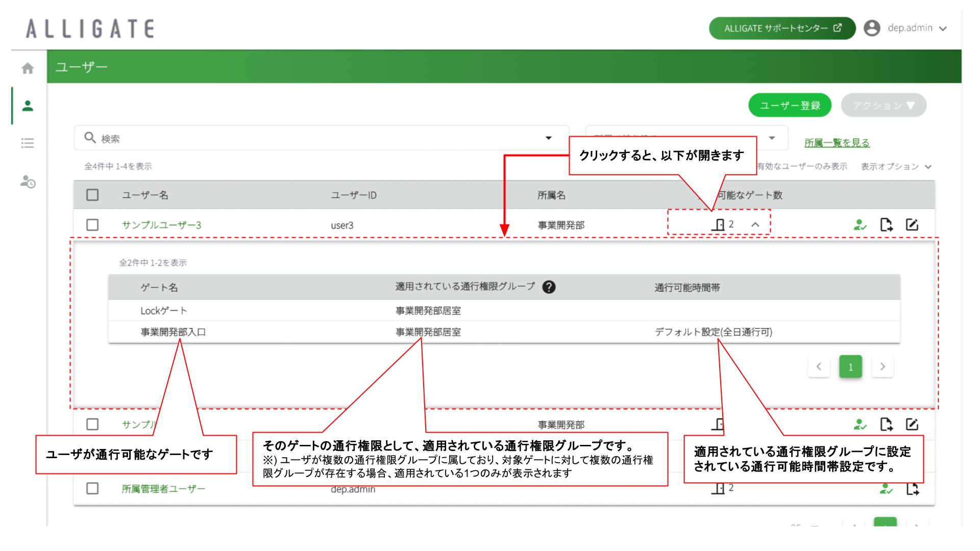Collapse the gate list for サンプルユーザー3
This screenshot has height=551, width=980.
(x=755, y=224)
